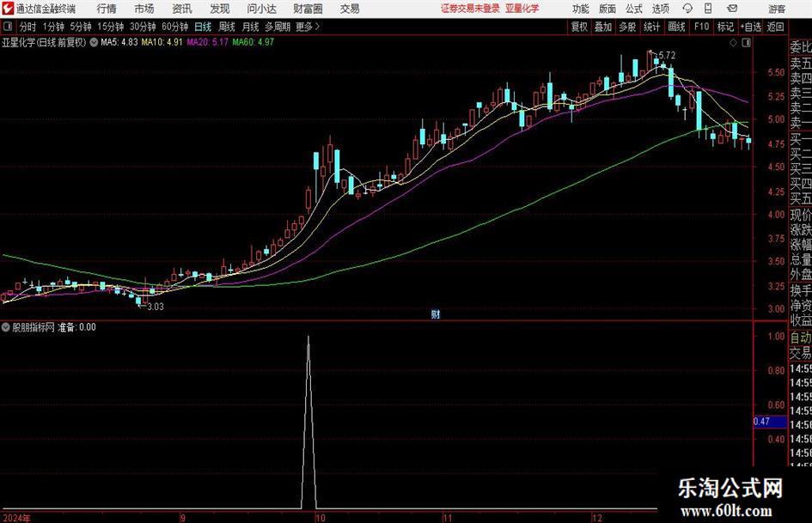The image size is (812, 523).
Task: Click the 亚星化学 stock name in title bar
Action: pyautogui.click(x=522, y=9)
